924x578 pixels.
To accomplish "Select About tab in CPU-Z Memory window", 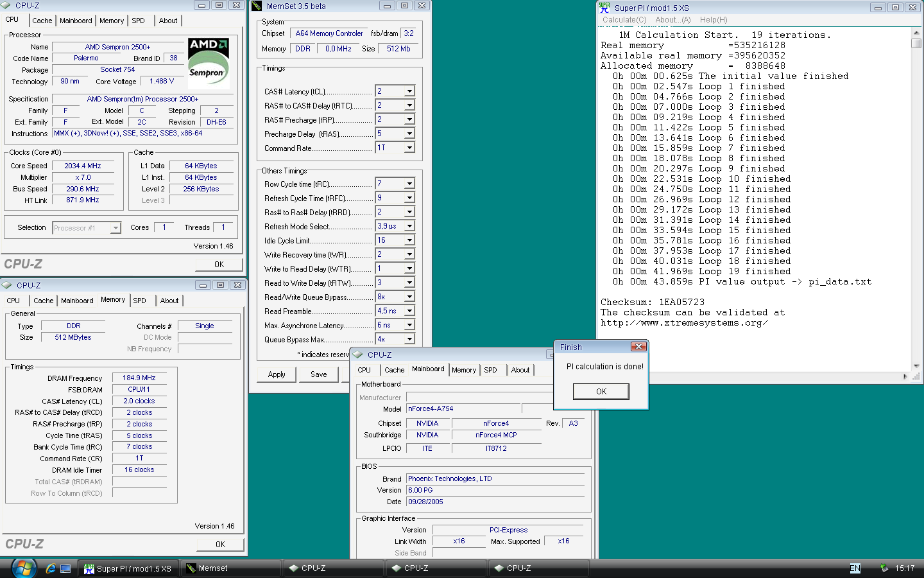I will point(169,301).
